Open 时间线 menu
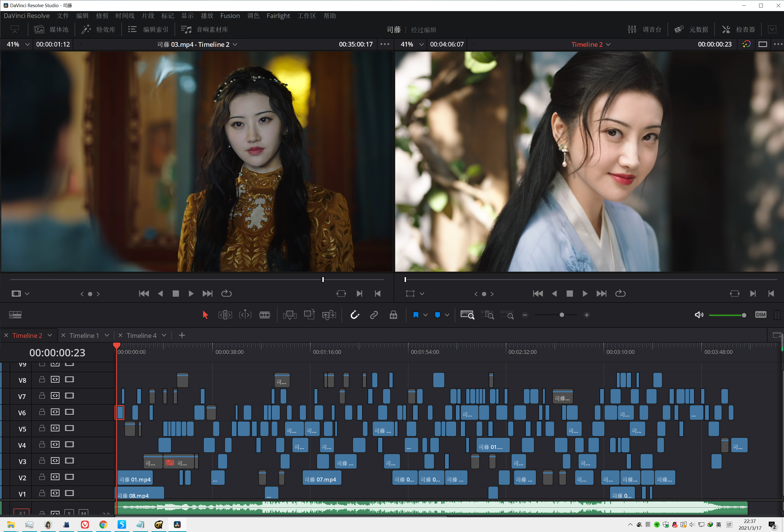Screen dimensions: 784x532 tap(125, 16)
